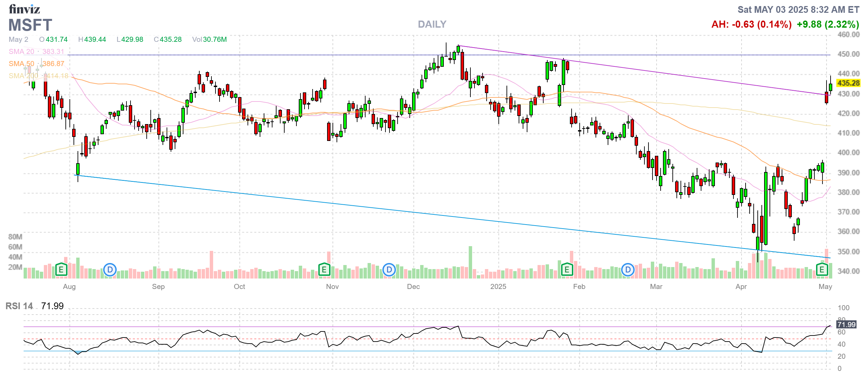Screen dimensions: 868x379
Task: Click the SMA 20 indicator label
Action: point(21,52)
